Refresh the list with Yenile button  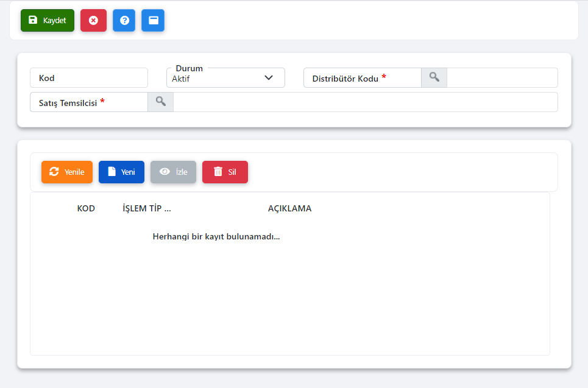(x=67, y=172)
